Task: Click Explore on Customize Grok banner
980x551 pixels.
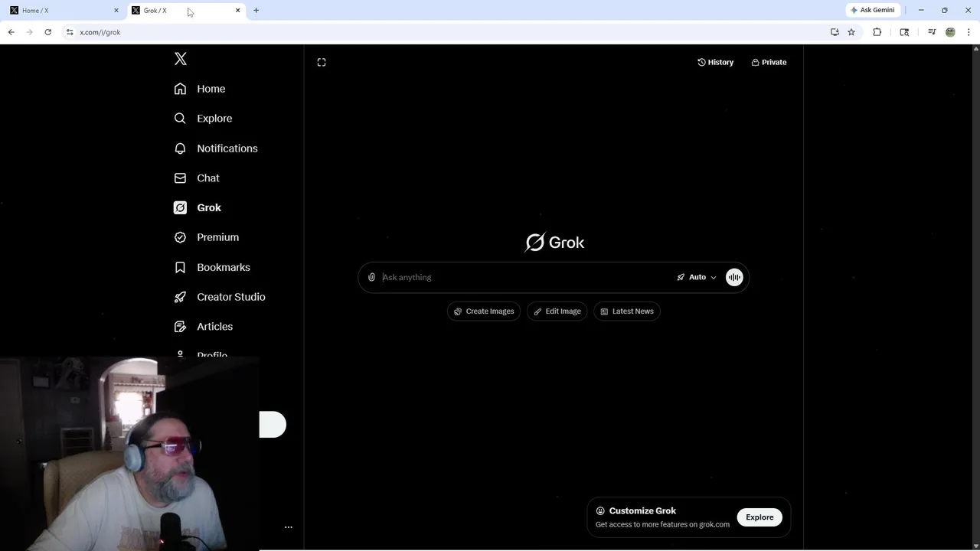Action: (759, 517)
